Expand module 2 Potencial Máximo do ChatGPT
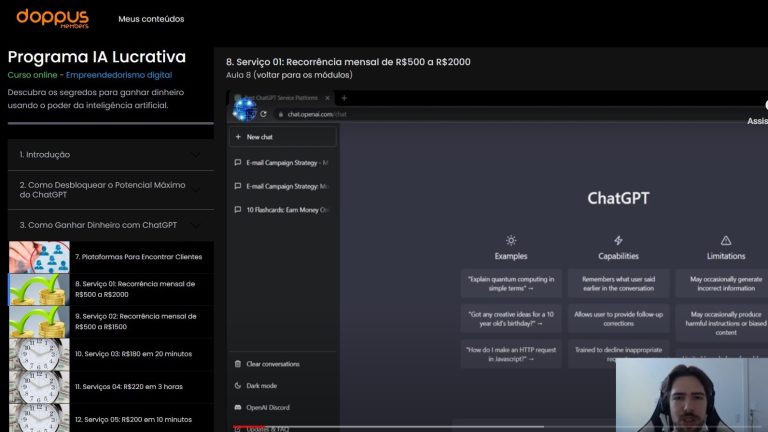This screenshot has width=768, height=432. point(111,190)
